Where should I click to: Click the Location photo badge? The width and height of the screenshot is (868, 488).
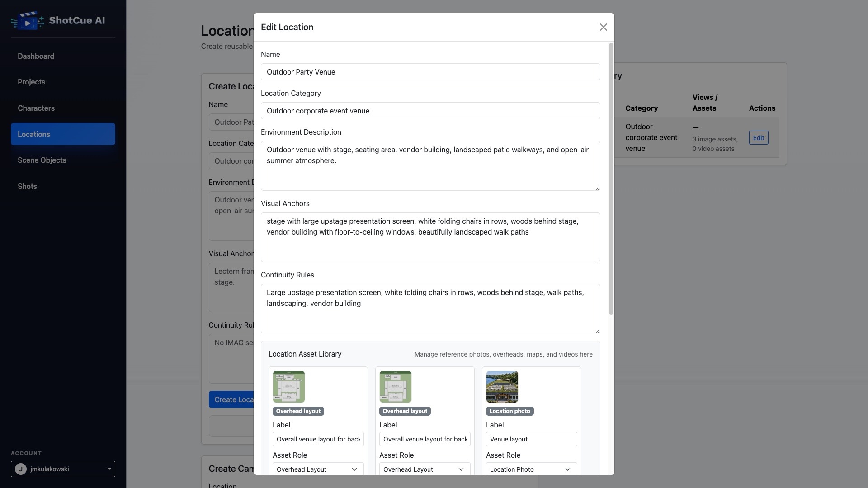(509, 411)
